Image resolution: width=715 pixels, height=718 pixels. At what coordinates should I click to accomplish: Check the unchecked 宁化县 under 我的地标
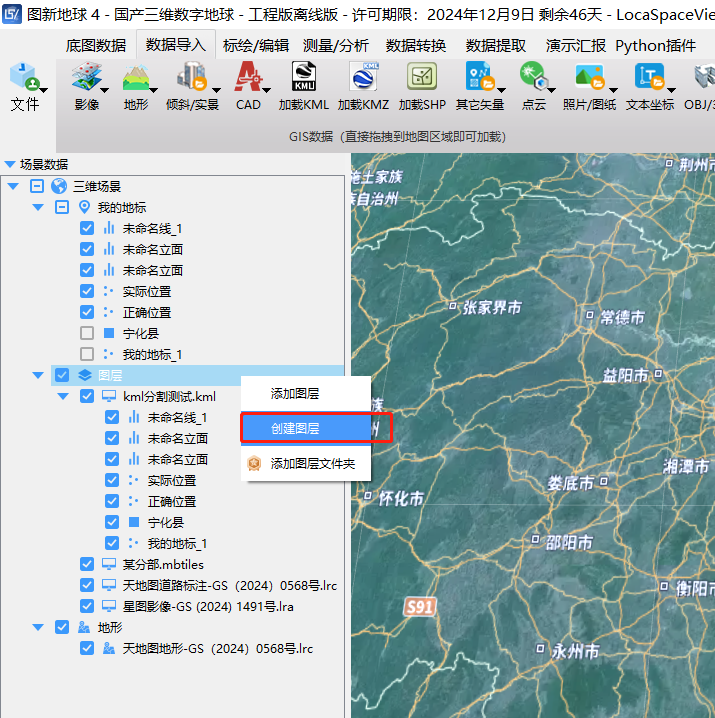point(87,333)
